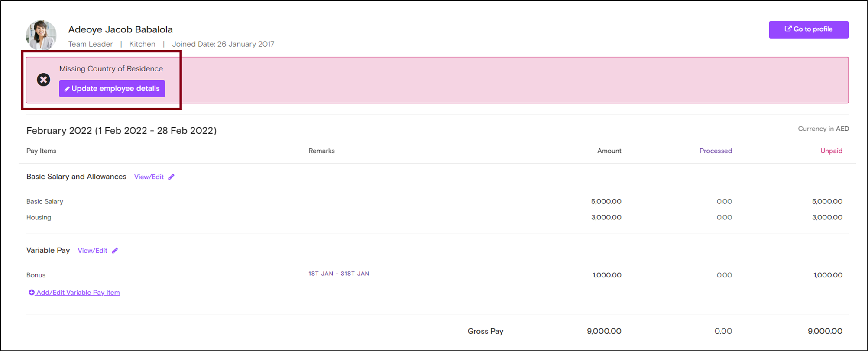The width and height of the screenshot is (868, 351).
Task: Click Basic Salary and Allowances heading
Action: pyautogui.click(x=76, y=177)
